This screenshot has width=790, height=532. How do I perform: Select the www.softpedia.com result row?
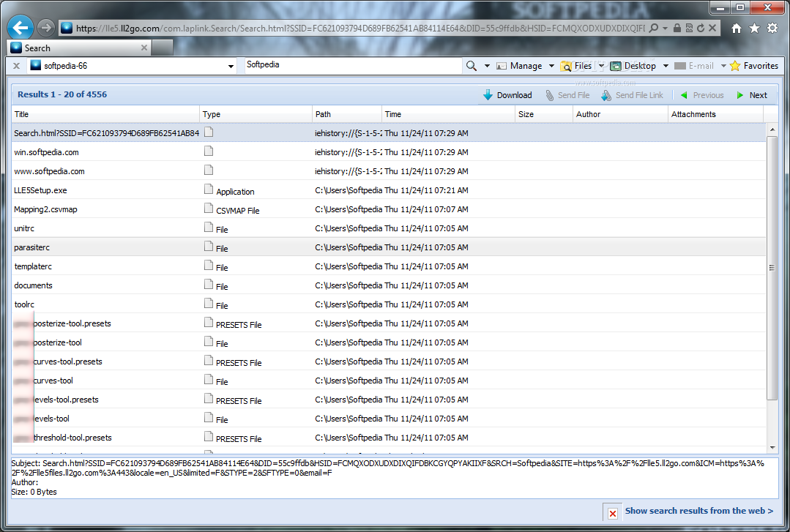389,171
